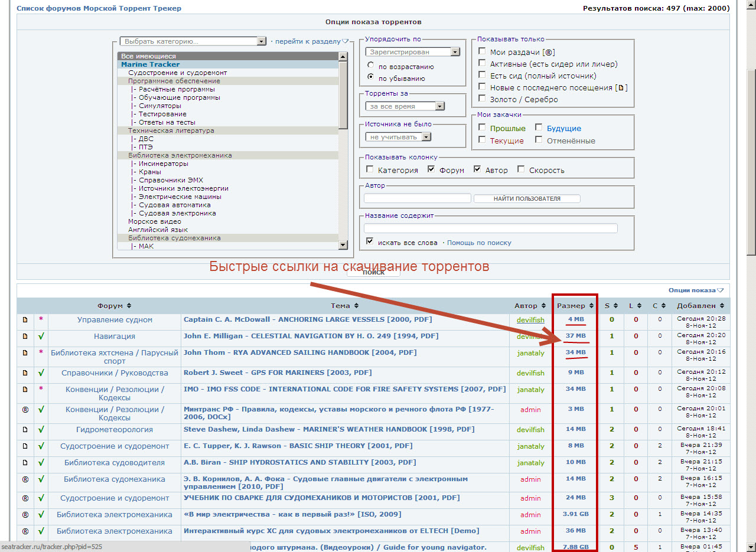Sort table by Размер column arrows
This screenshot has width=756, height=552.
coord(591,306)
